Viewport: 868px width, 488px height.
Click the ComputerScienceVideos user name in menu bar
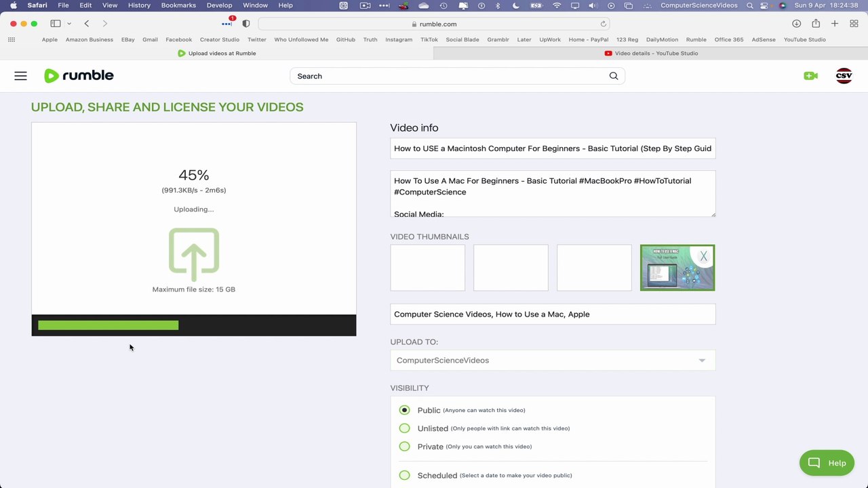tap(700, 5)
